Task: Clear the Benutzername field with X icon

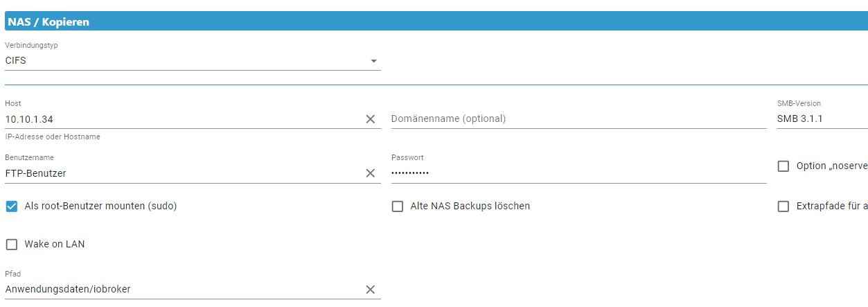Action: (x=371, y=173)
